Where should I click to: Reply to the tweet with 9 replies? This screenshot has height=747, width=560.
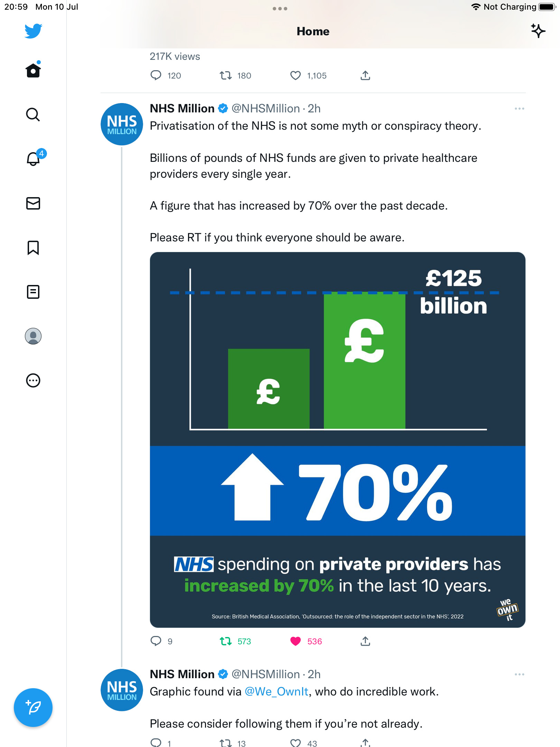point(156,642)
